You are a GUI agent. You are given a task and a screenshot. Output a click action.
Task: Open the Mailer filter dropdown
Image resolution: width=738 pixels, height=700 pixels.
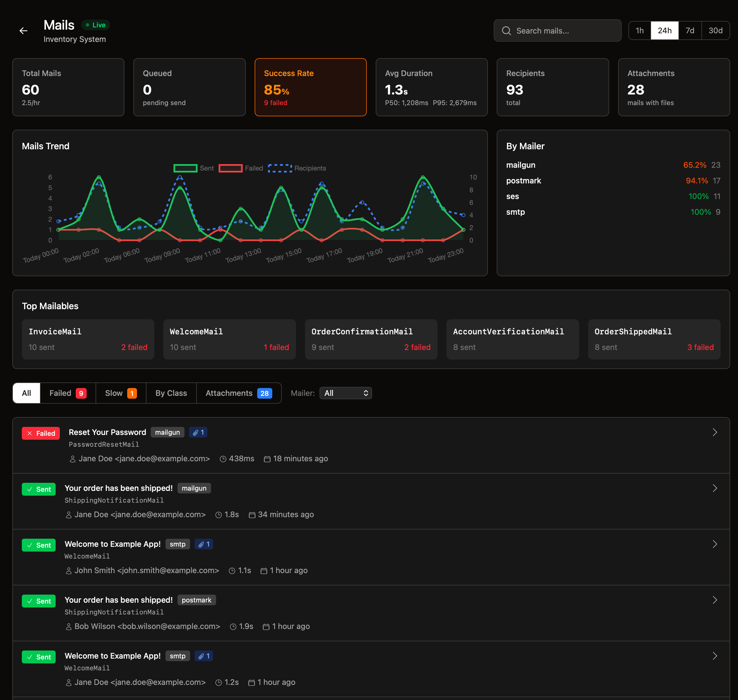[346, 393]
